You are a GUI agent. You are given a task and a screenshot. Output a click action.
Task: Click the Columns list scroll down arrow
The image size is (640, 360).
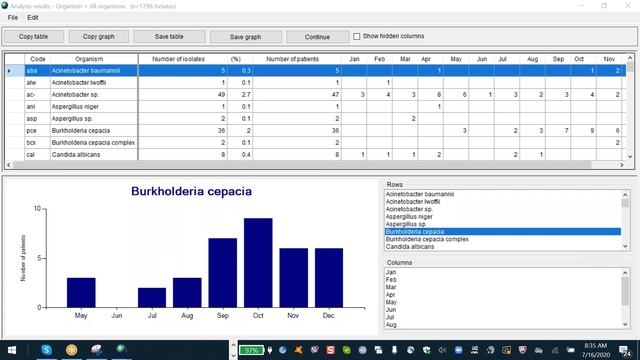tap(625, 324)
